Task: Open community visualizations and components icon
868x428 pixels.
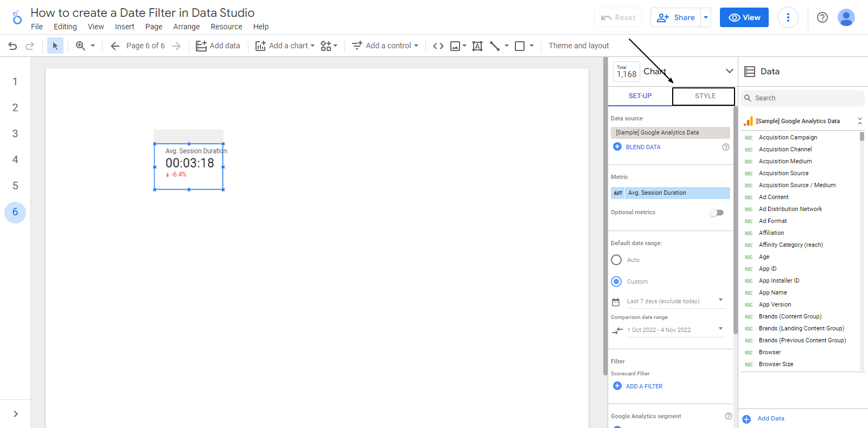Action: coord(326,46)
